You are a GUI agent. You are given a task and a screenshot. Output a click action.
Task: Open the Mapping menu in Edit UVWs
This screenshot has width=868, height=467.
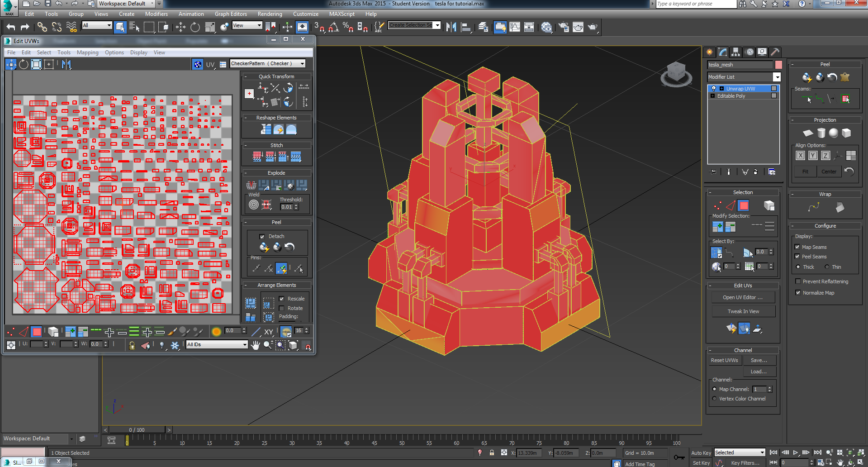pos(88,52)
